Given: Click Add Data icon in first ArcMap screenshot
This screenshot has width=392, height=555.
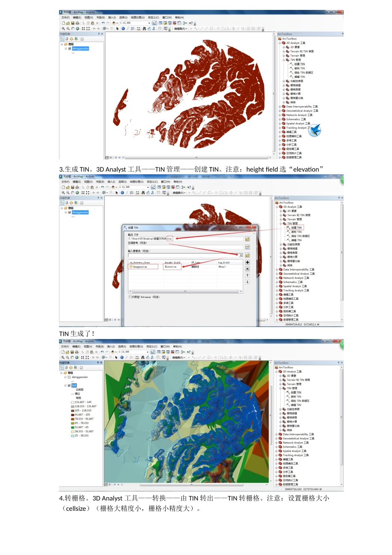Looking at the screenshot, I should pos(114,23).
